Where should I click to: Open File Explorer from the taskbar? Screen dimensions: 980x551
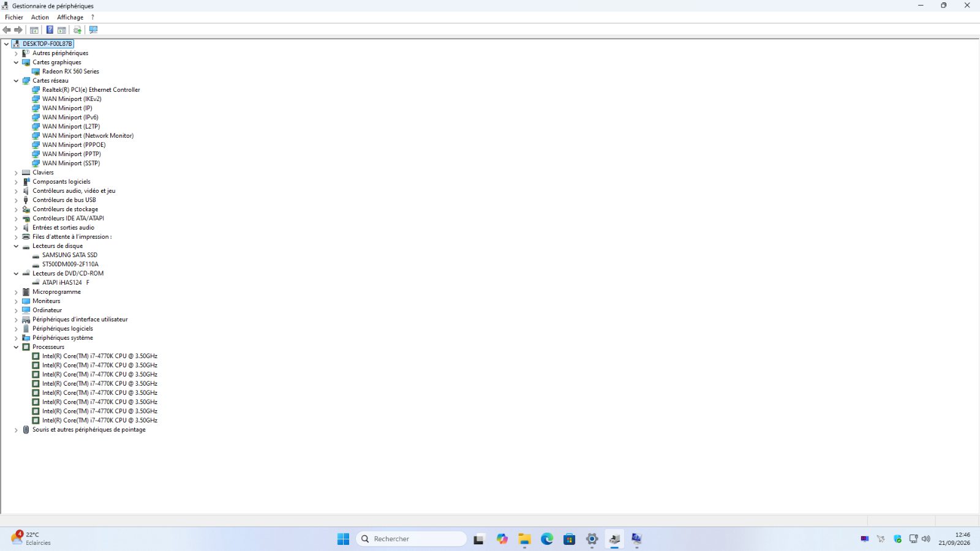[524, 539]
